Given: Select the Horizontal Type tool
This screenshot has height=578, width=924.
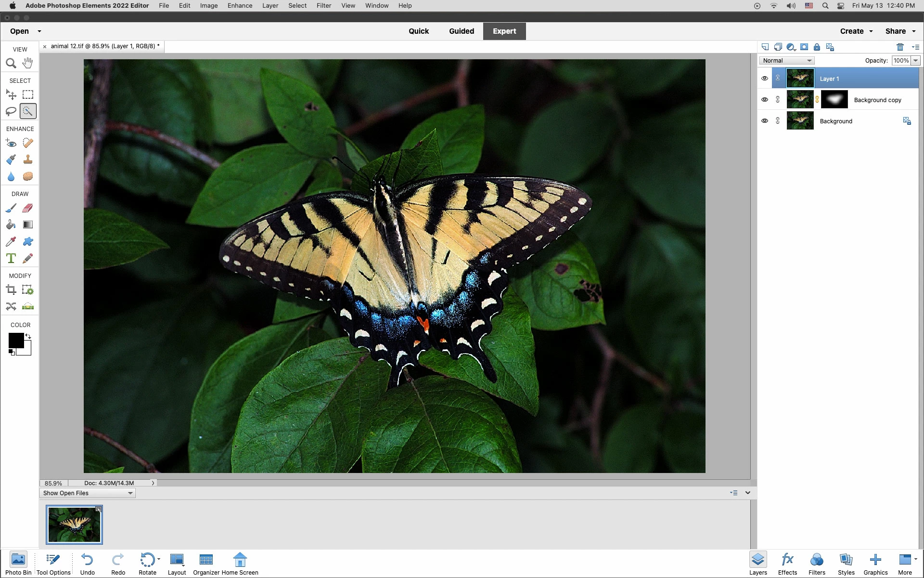Looking at the screenshot, I should pyautogui.click(x=11, y=258).
